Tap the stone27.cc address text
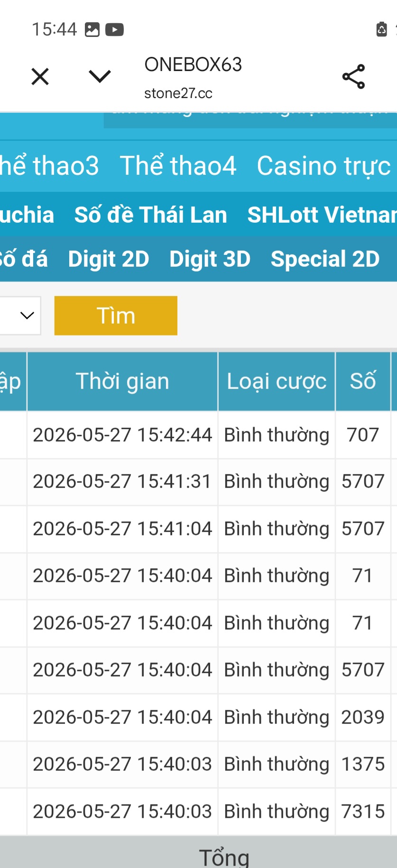Viewport: 397px width, 868px height. (x=178, y=93)
